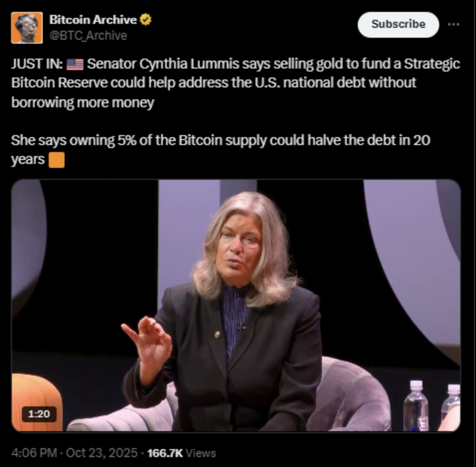View the 166.7K Views analytics

pos(181,453)
